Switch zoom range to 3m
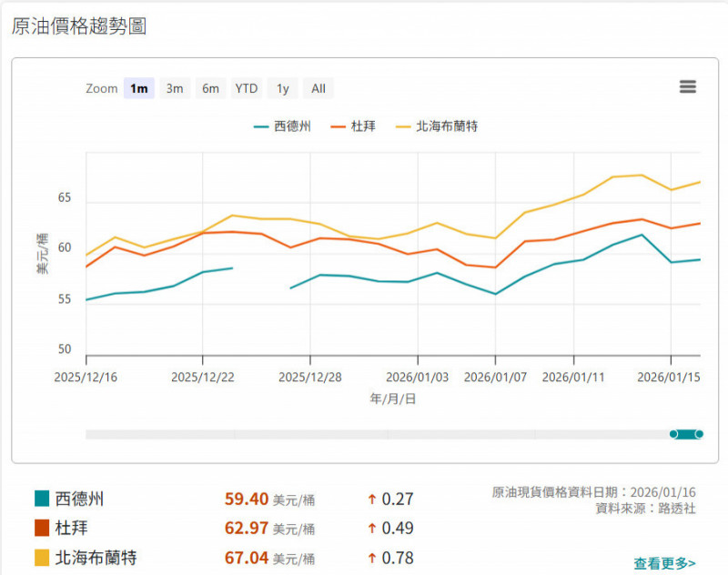Screen dimensions: 728x575 pyautogui.click(x=175, y=88)
